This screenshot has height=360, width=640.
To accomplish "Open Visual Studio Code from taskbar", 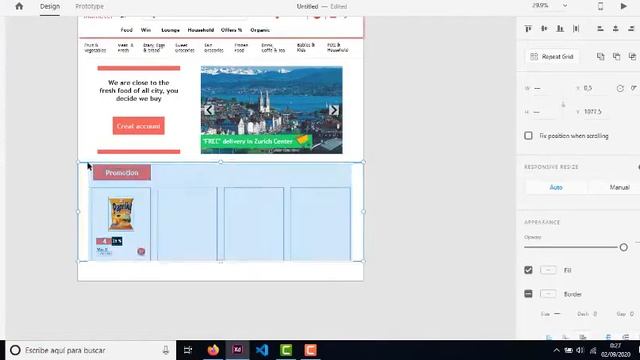I will 262,350.
